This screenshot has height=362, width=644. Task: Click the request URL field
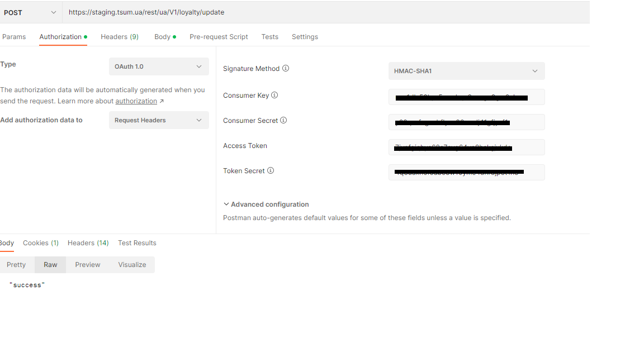(326, 12)
